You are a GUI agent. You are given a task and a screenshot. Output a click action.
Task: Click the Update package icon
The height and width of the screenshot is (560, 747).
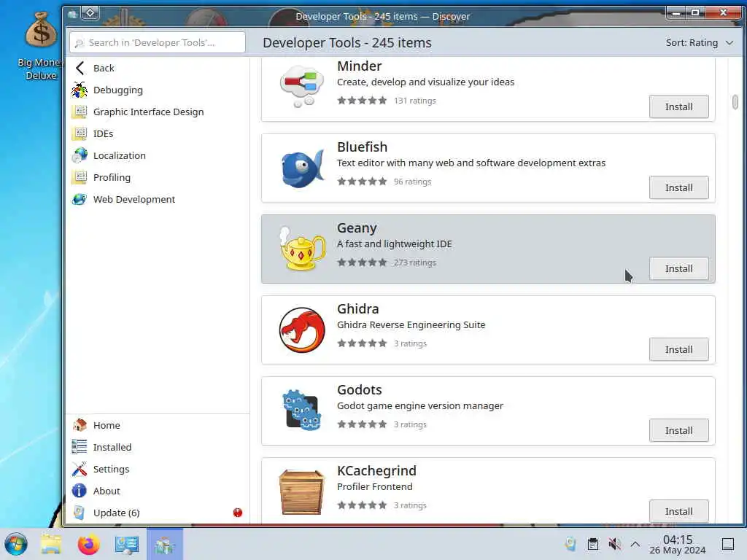coord(80,513)
